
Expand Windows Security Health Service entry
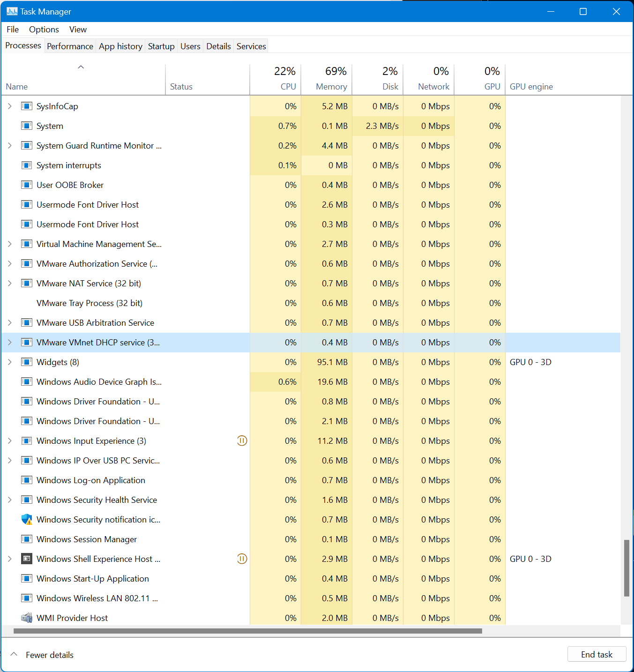point(10,500)
